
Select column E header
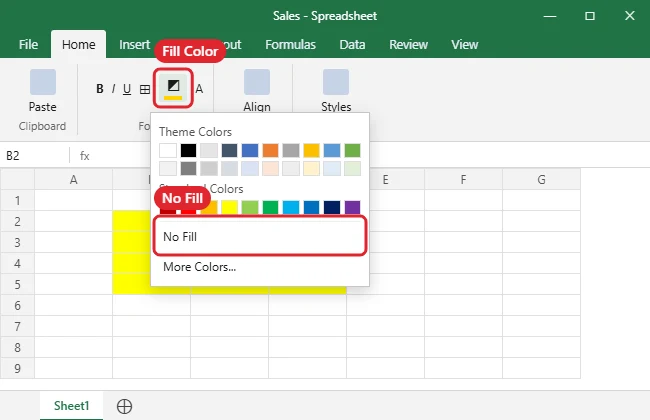386,180
